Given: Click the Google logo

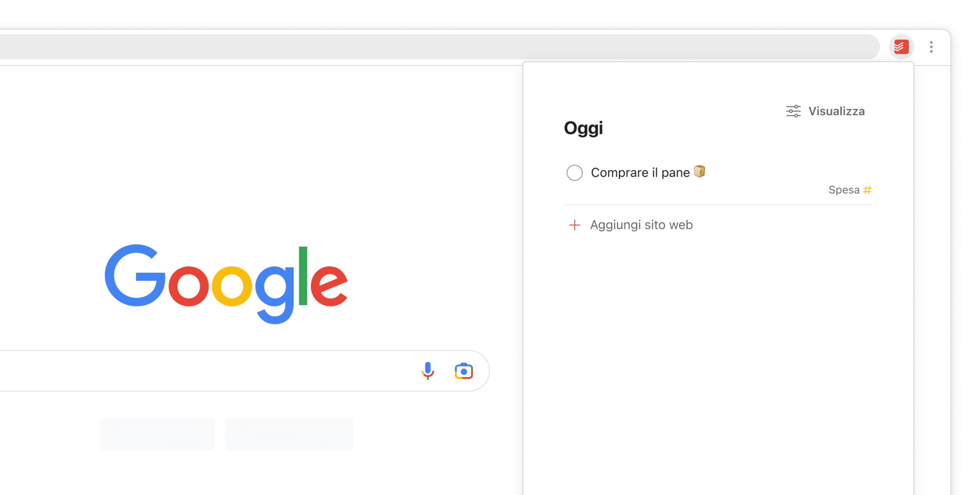Looking at the screenshot, I should click(x=226, y=284).
